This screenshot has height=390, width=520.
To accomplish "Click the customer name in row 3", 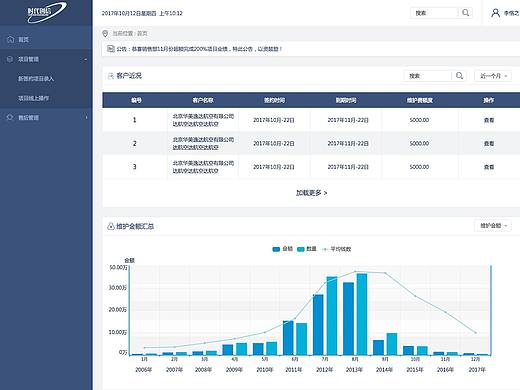I will [x=203, y=167].
